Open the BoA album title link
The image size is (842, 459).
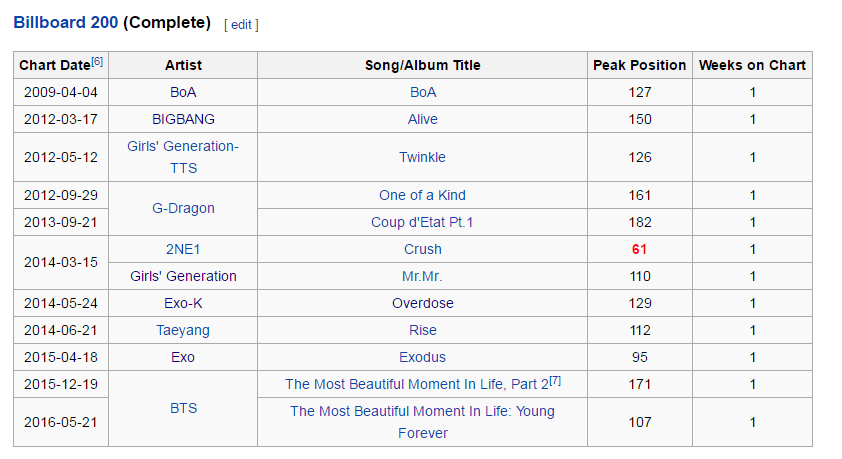(x=423, y=92)
